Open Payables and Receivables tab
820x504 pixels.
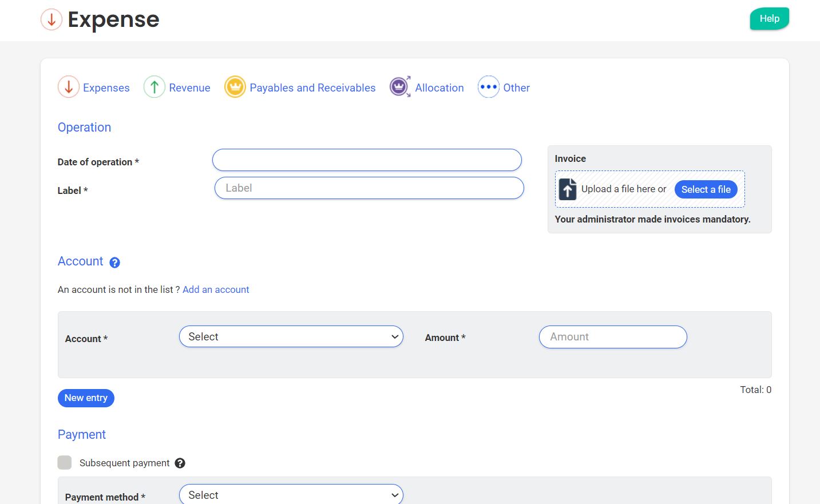tap(312, 88)
